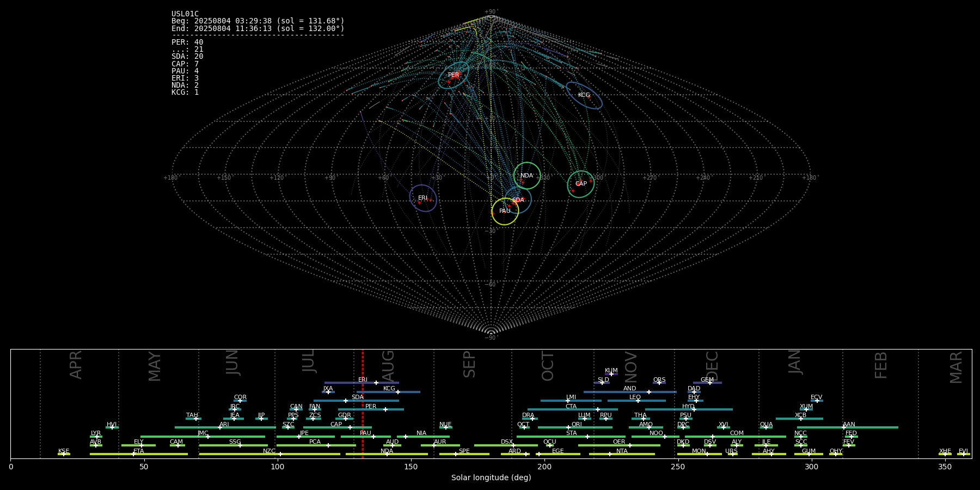The image size is (980, 490).
Task: Select the 'CAP: 7' count line
Action: coord(185,64)
